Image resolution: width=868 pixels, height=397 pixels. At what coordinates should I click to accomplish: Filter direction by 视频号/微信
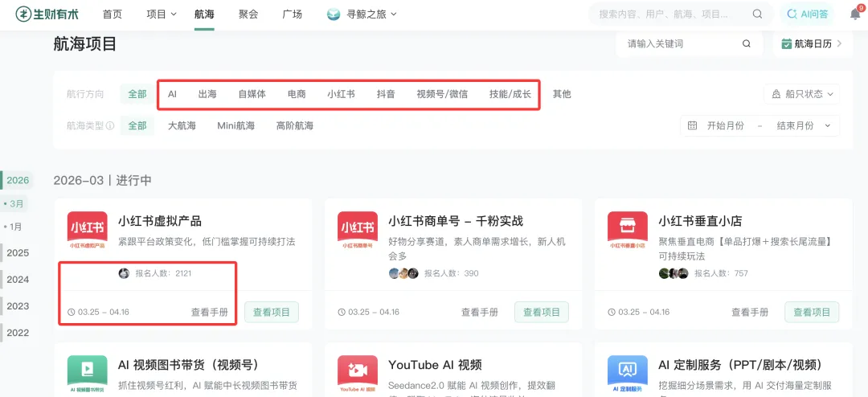pos(442,94)
